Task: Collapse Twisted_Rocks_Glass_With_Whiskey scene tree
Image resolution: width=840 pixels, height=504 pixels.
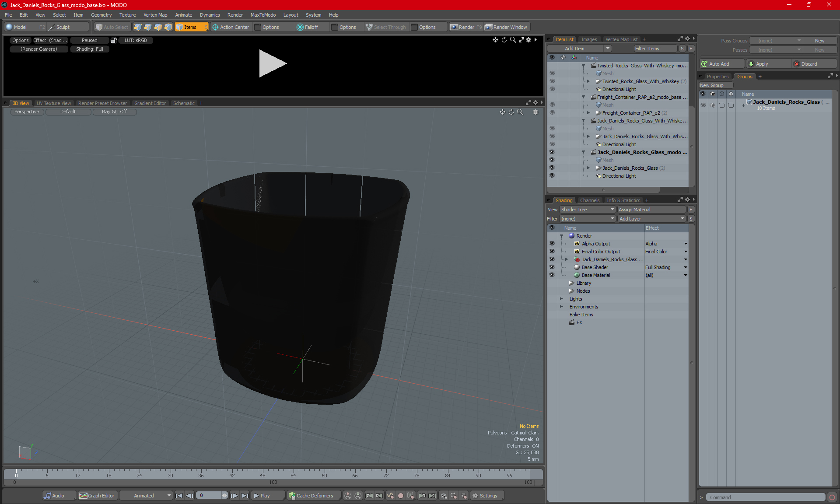Action: pos(583,66)
